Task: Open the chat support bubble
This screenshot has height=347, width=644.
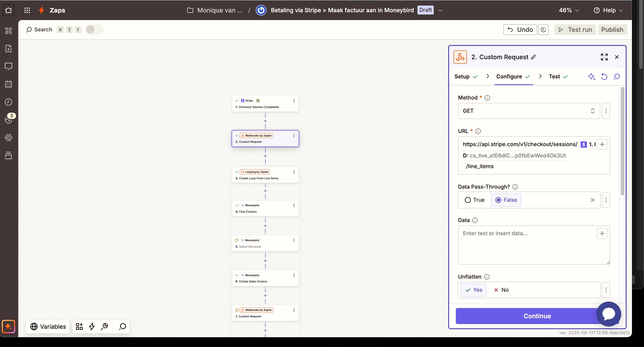Action: [609, 314]
